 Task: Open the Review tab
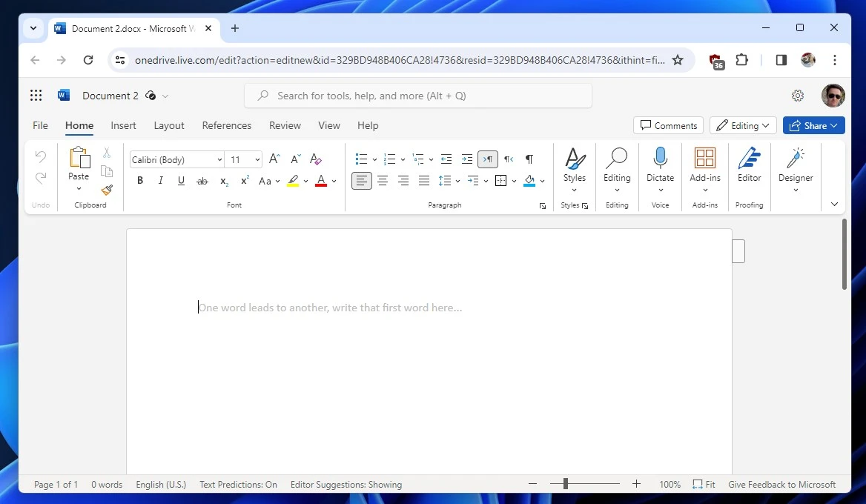285,125
